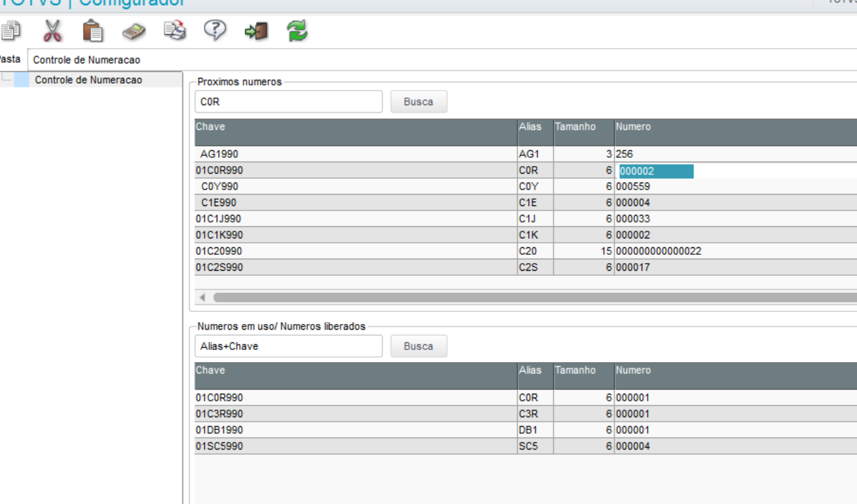Click Alias column header in Proximos numeros
The image size is (857, 504).
pyautogui.click(x=535, y=132)
